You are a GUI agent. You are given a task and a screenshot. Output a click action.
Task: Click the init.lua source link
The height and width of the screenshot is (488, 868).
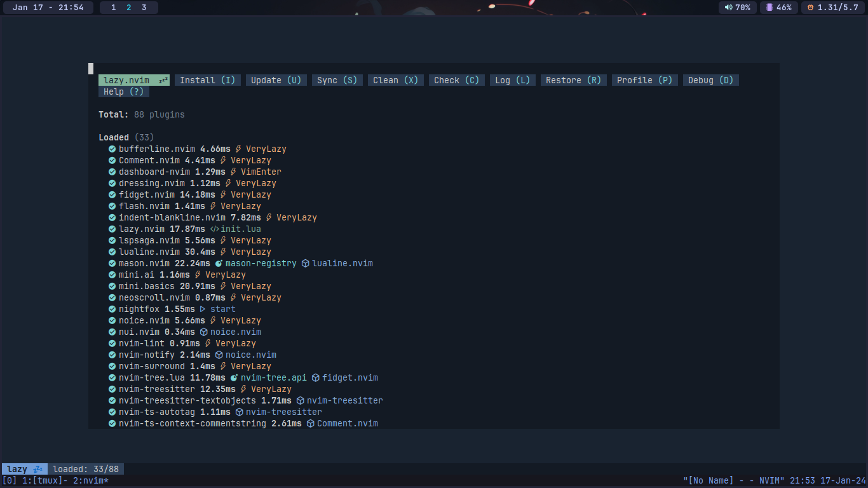point(241,229)
